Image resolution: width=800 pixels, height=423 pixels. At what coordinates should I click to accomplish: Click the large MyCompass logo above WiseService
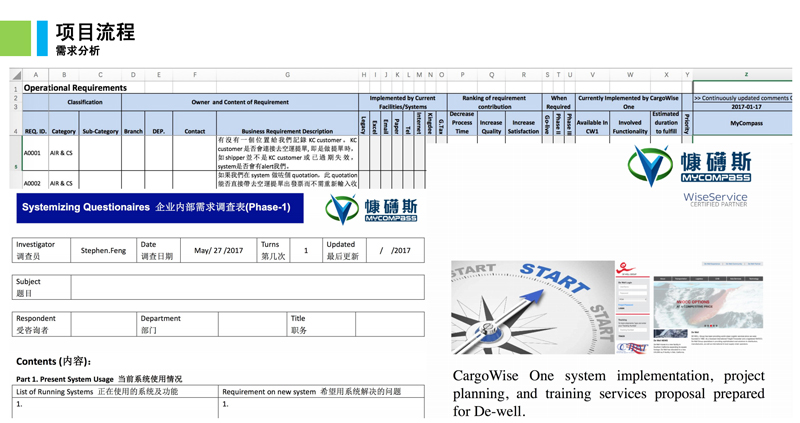click(x=689, y=166)
